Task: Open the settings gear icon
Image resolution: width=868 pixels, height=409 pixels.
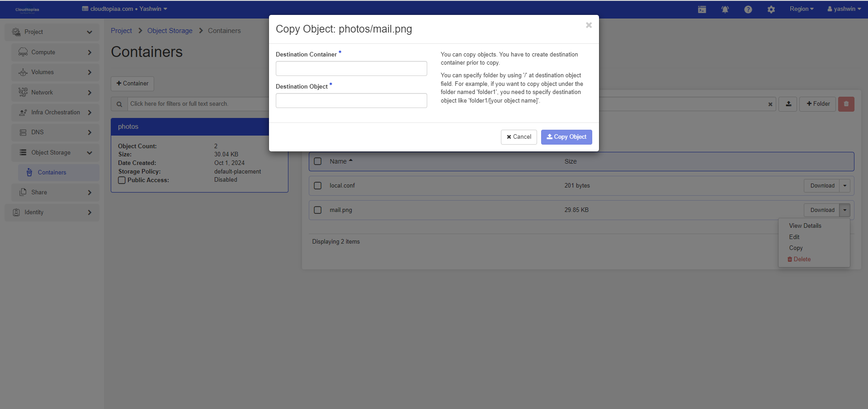Action: pos(771,9)
